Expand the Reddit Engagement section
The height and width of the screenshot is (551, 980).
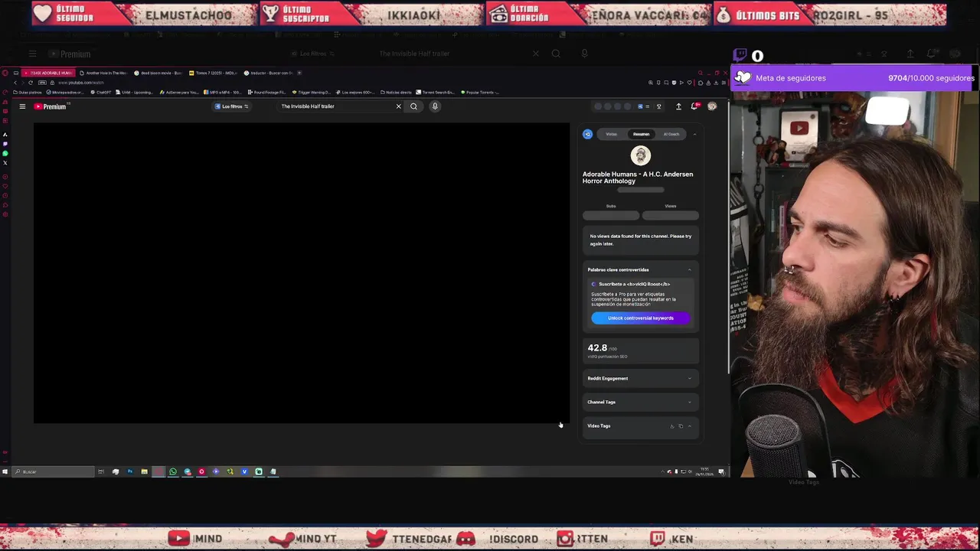640,378
